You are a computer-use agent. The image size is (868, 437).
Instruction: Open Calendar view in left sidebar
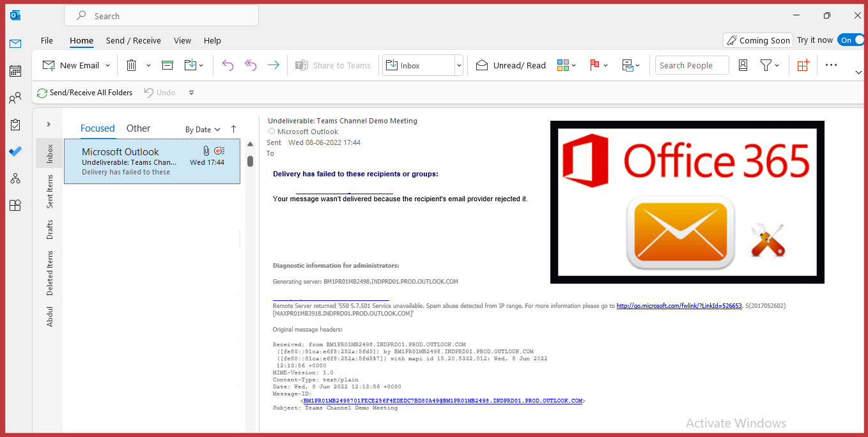15,71
